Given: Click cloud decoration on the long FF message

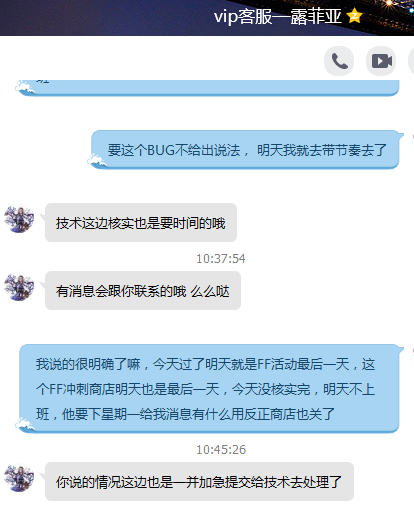Looking at the screenshot, I should click(x=25, y=424).
